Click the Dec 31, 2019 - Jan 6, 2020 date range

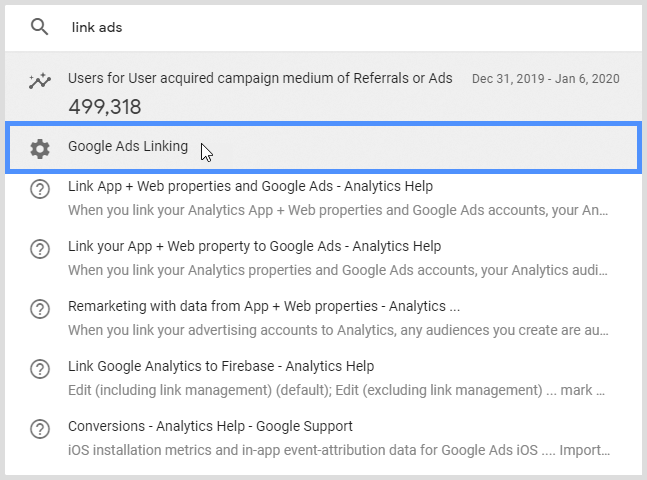pos(547,79)
